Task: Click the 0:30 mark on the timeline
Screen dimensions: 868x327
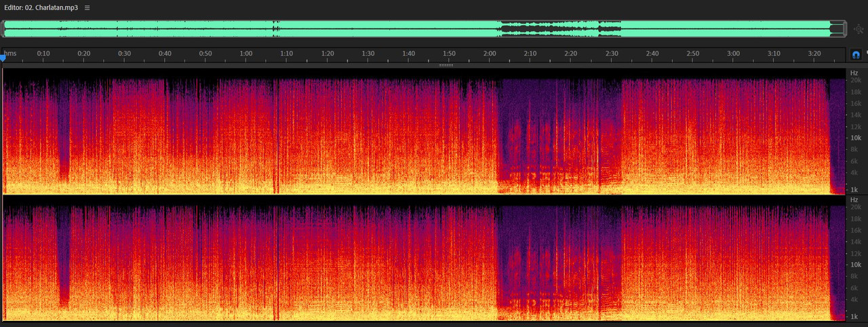Action: [125, 54]
